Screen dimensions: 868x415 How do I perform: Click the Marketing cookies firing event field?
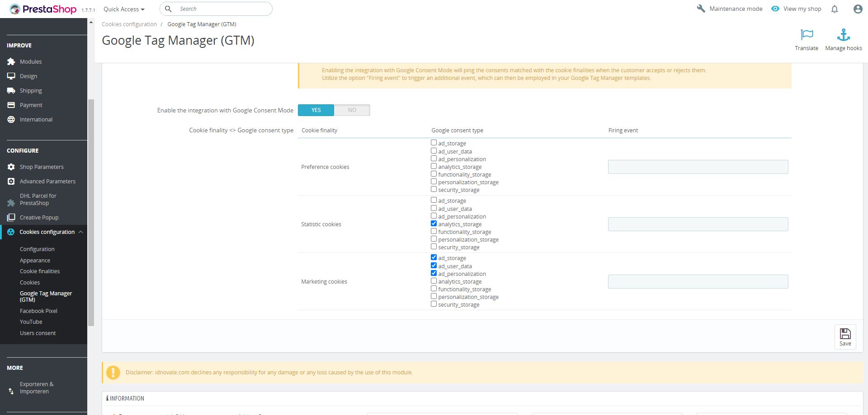click(x=698, y=281)
